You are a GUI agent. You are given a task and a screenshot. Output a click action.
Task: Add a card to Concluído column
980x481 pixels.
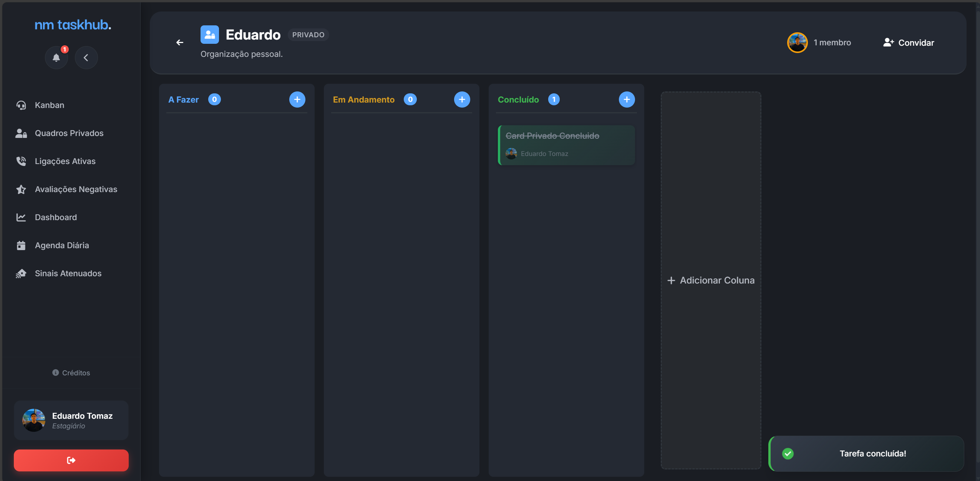click(x=627, y=100)
